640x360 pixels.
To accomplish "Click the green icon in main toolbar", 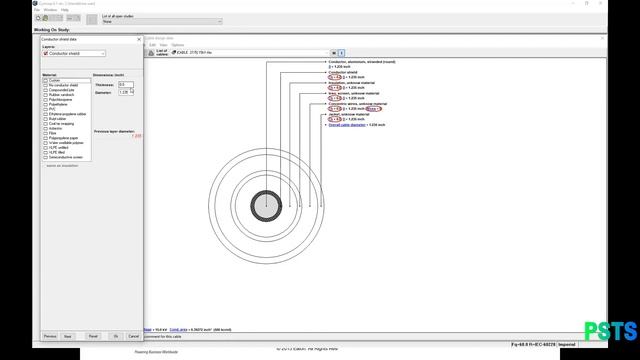I will click(45, 18).
